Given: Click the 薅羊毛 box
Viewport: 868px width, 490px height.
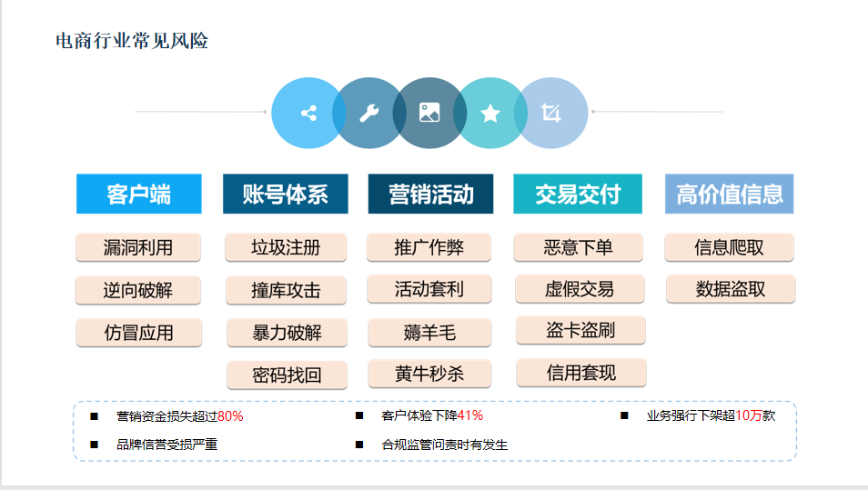Looking at the screenshot, I should pyautogui.click(x=429, y=333).
